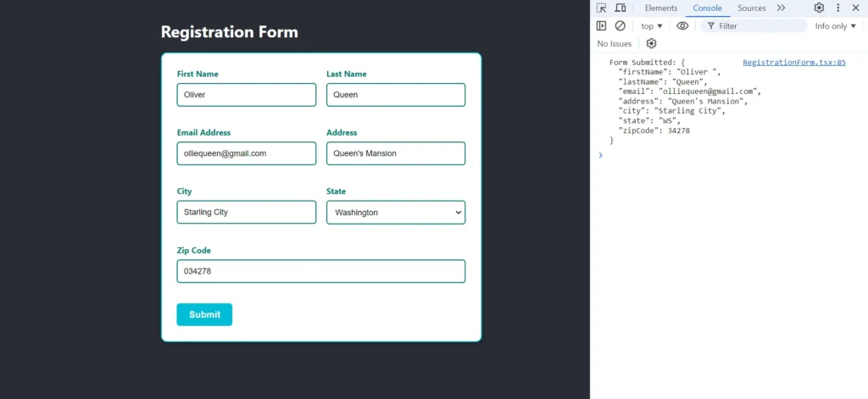This screenshot has height=399, width=868.
Task: Click the City field label
Action: (x=184, y=191)
